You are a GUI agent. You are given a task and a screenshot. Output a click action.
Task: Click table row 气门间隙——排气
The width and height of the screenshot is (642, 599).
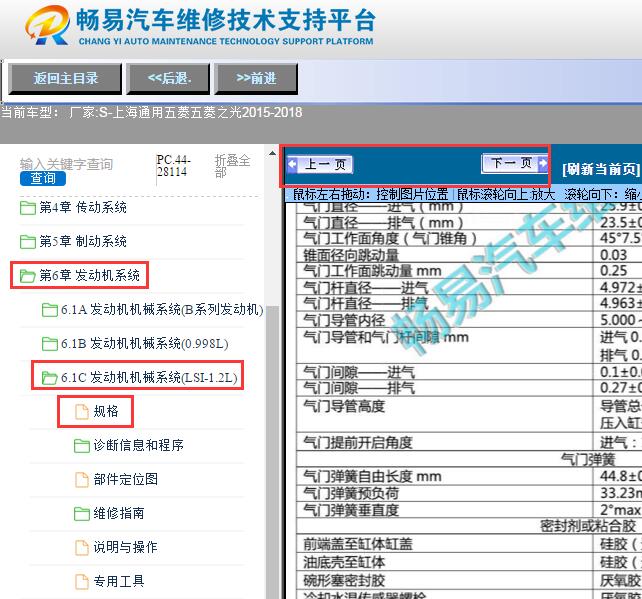tap(469, 387)
